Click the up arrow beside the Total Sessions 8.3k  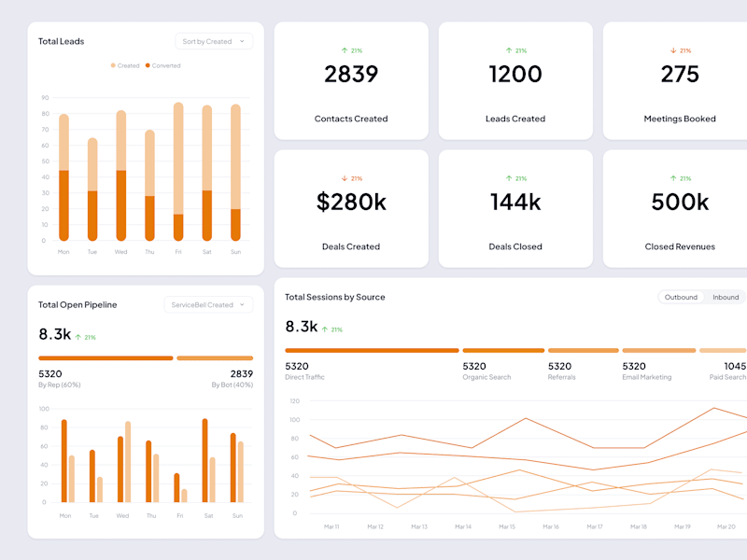coord(325,329)
